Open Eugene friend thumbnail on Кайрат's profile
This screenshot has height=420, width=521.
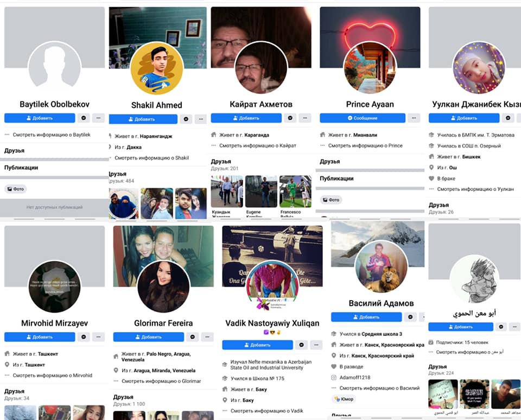coord(261,192)
